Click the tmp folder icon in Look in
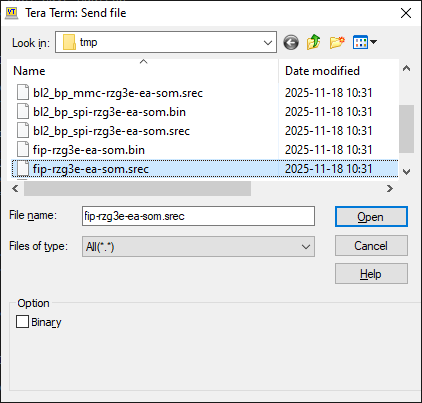The height and width of the screenshot is (403, 422). (69, 42)
